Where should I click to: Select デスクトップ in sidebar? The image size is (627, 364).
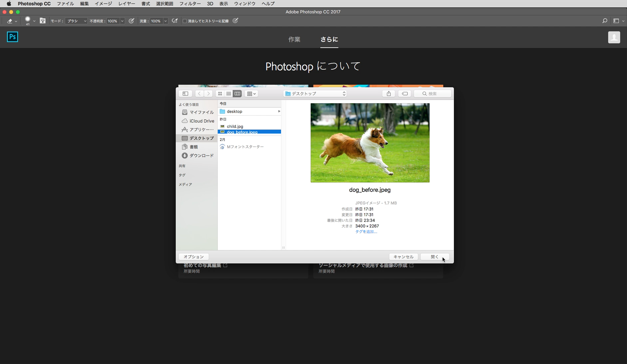(197, 138)
